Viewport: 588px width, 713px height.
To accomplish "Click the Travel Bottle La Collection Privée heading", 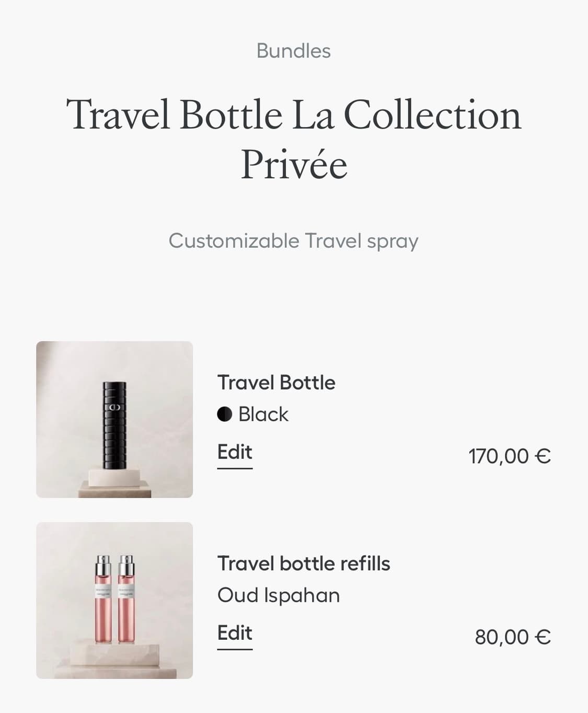I will click(x=294, y=139).
